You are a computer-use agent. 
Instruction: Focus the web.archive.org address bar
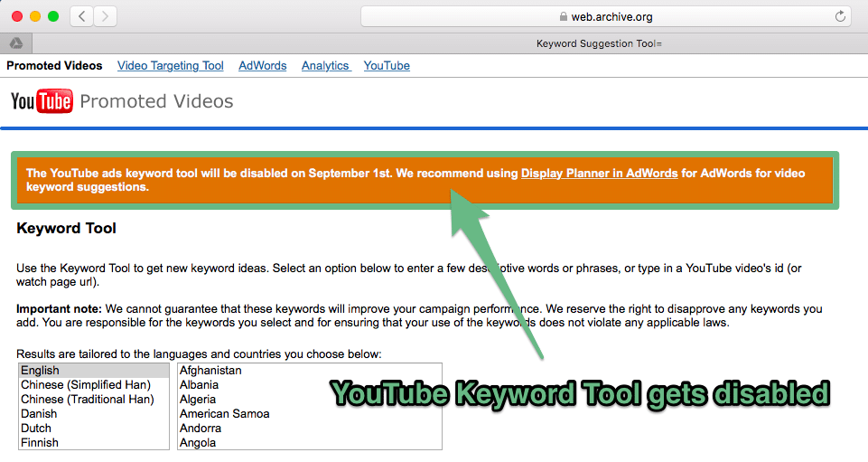click(x=605, y=16)
